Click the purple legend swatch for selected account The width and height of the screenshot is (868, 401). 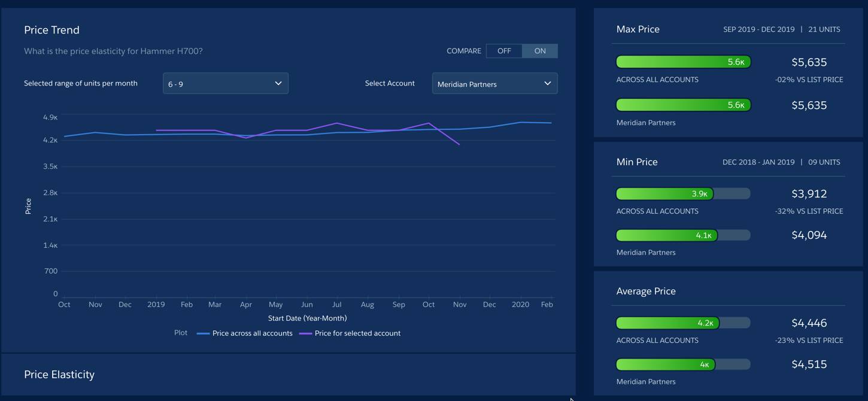pos(305,333)
